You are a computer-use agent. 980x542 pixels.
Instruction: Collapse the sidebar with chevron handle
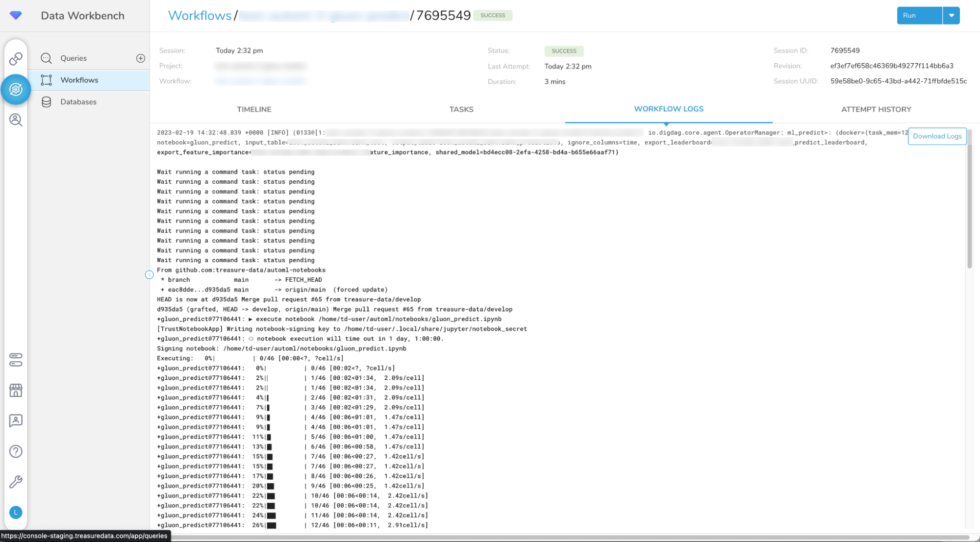coord(150,274)
